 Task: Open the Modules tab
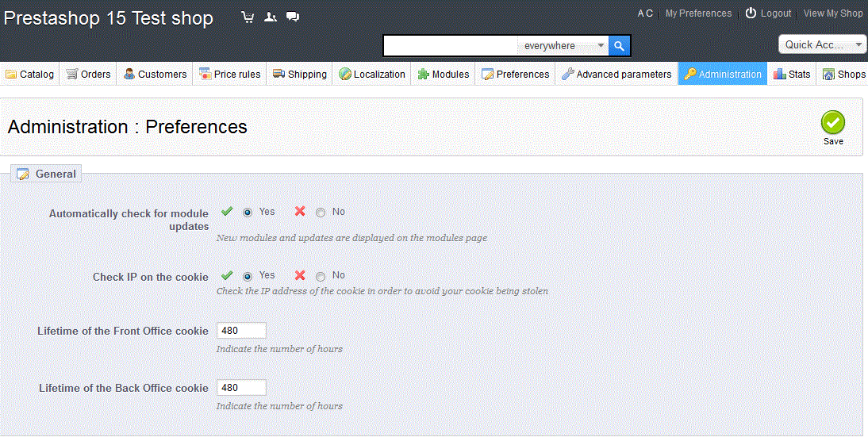tap(444, 75)
